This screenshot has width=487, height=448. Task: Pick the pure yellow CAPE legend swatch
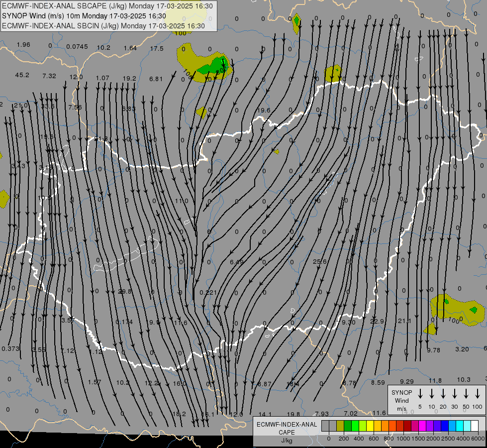[370, 426]
